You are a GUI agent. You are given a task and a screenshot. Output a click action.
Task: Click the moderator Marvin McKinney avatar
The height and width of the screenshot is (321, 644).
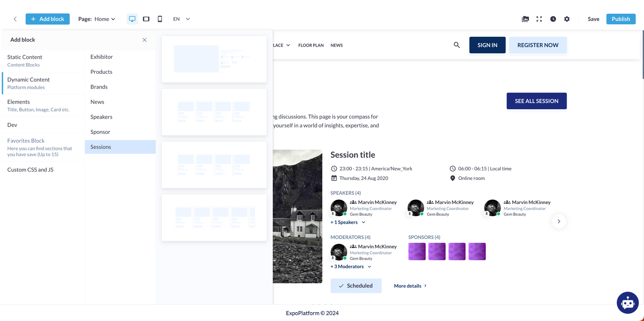339,252
